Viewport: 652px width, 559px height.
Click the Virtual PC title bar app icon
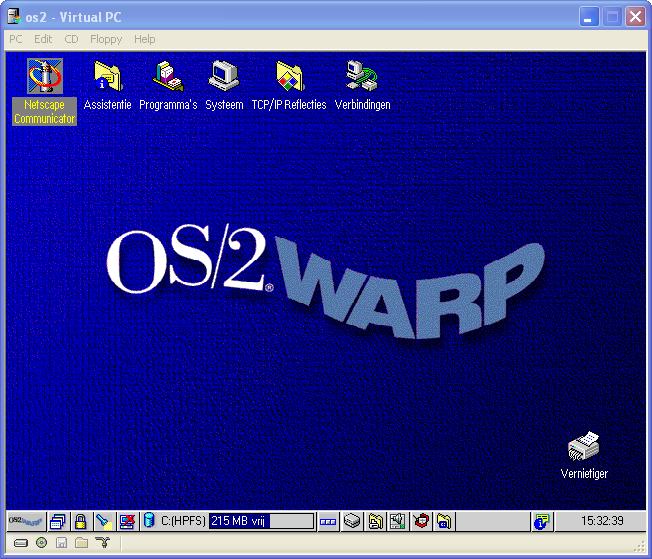coord(14,16)
